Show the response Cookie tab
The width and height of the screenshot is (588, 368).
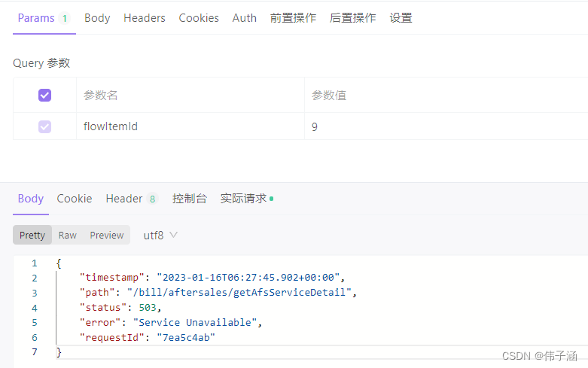point(75,199)
